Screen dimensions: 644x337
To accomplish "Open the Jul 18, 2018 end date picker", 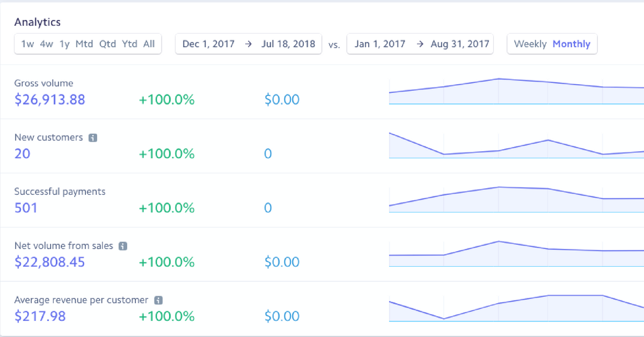I will click(x=288, y=44).
